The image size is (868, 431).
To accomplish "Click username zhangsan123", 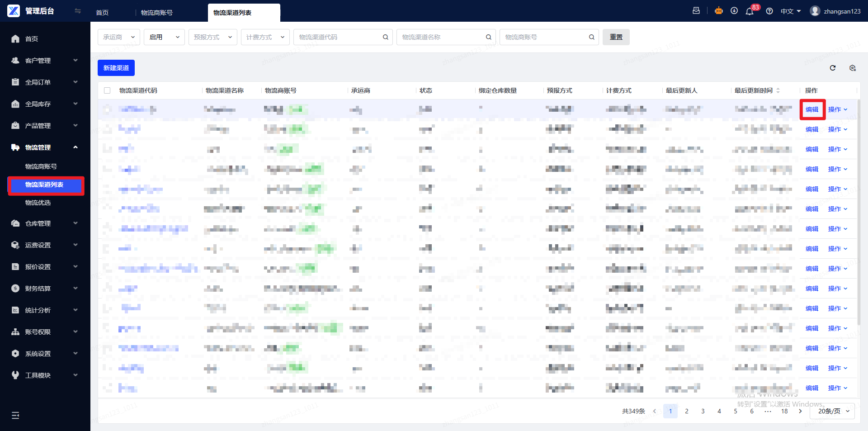I will click(x=842, y=11).
